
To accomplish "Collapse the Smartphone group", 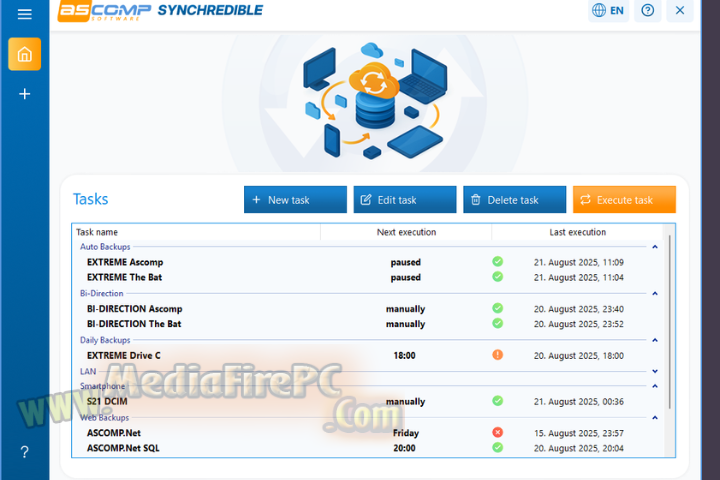I will pos(655,386).
